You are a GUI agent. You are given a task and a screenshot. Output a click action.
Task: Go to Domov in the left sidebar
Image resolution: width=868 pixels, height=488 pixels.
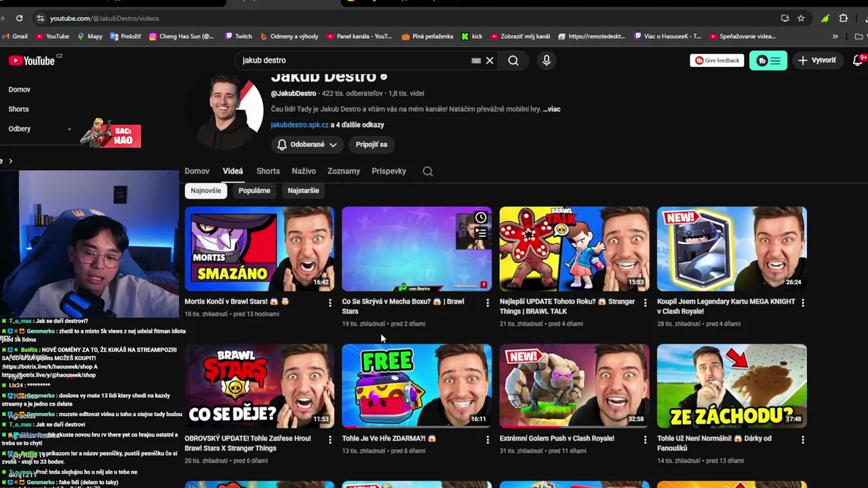pos(20,89)
